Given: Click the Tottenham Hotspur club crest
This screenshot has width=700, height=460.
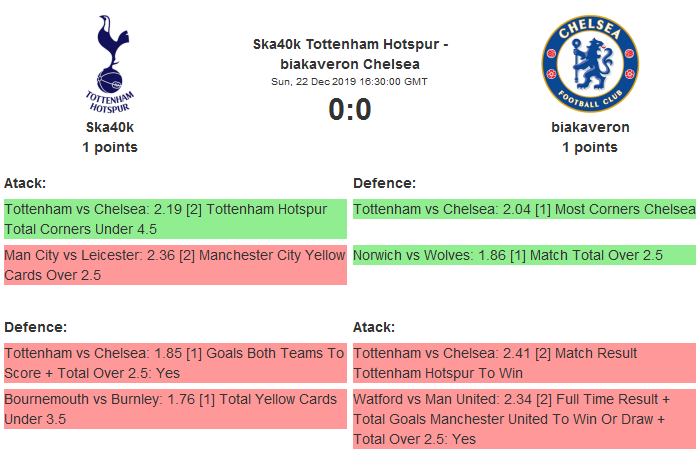Looking at the screenshot, I should coord(110,63).
